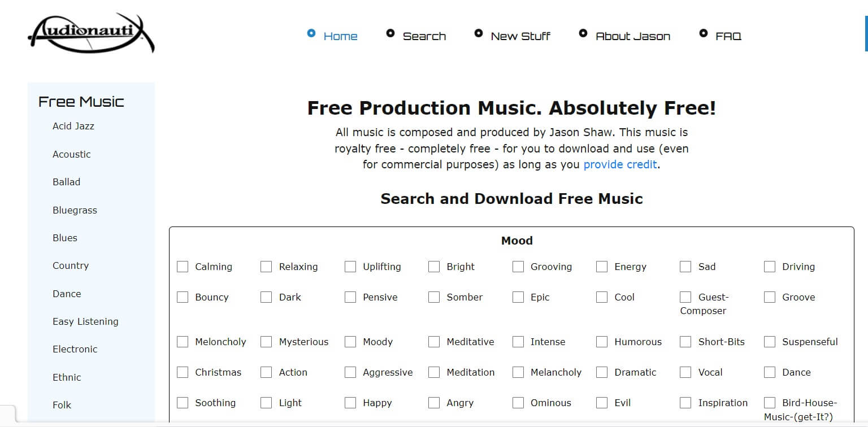Click the bullet icon beside Search
Viewport: 868px width, 427px height.
point(390,33)
